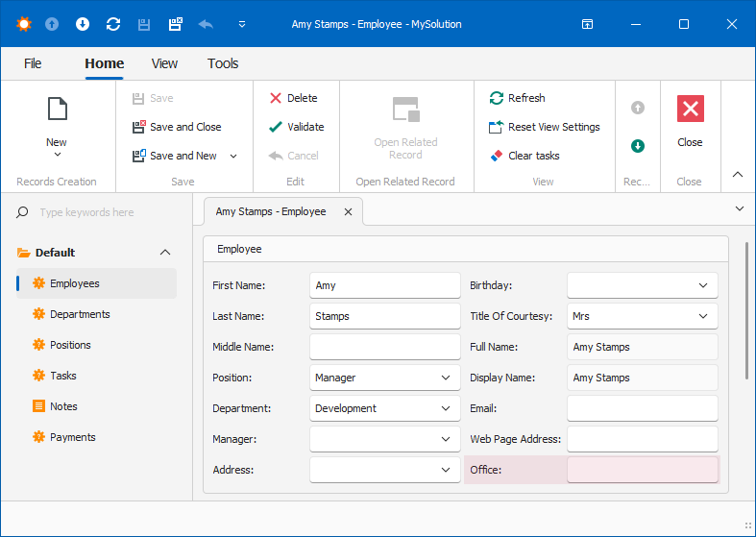Click the Email input field

[x=643, y=408]
